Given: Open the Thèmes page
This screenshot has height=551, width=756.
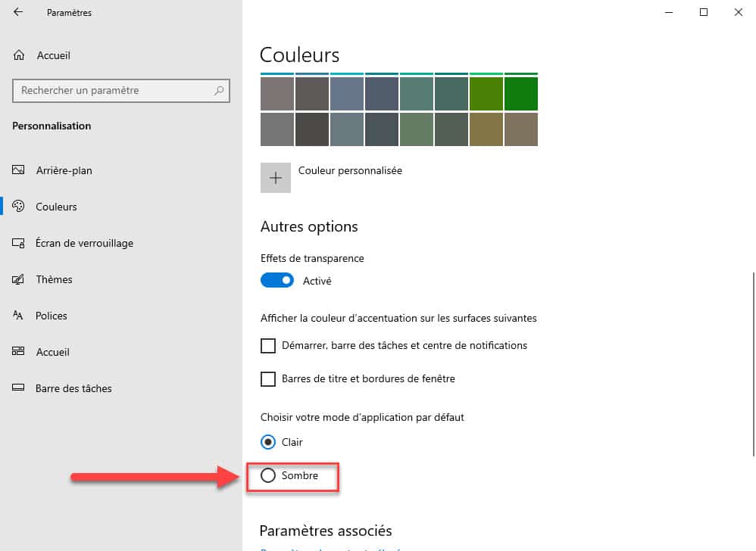Looking at the screenshot, I should pyautogui.click(x=54, y=279).
